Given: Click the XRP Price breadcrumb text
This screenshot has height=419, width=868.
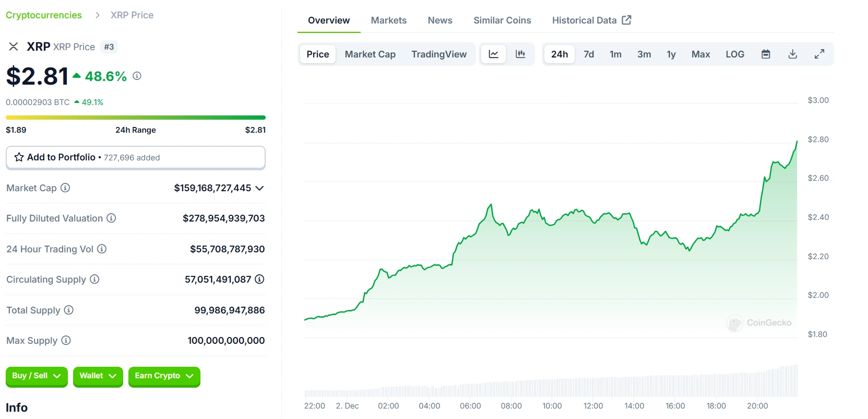Looking at the screenshot, I should pyautogui.click(x=132, y=15).
